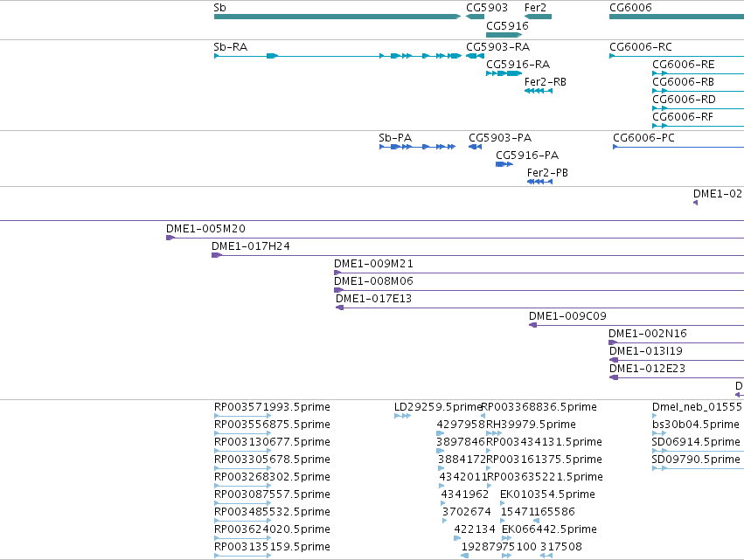Click the RP003130677.5prime EST label
This screenshot has width=744, height=560.
tap(272, 442)
